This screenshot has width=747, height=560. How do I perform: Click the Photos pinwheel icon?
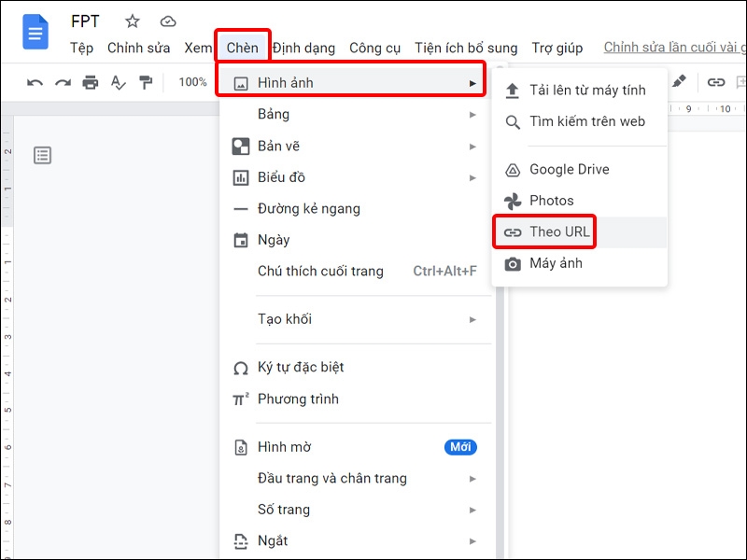[513, 202]
